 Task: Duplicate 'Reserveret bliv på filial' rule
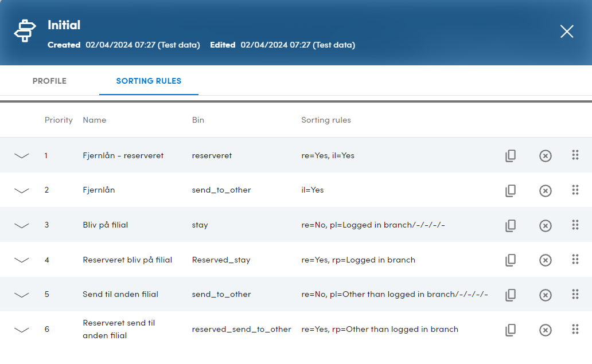click(511, 260)
